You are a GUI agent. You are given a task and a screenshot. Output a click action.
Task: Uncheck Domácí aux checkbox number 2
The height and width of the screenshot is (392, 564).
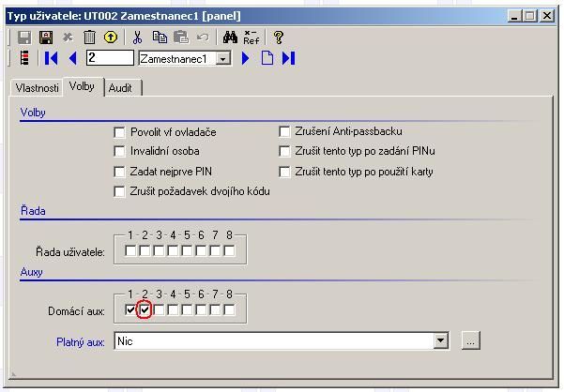tap(145, 310)
